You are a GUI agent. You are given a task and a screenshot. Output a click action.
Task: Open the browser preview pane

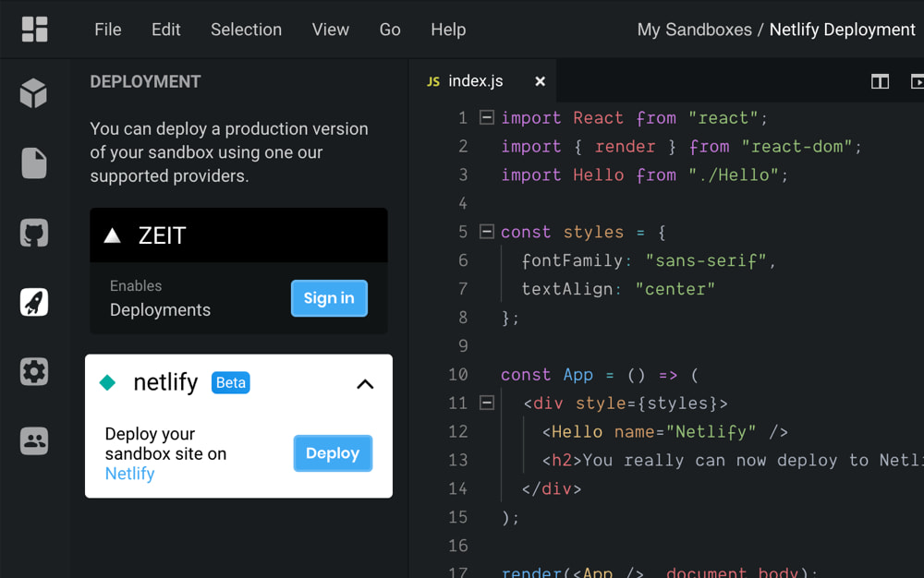click(x=916, y=81)
